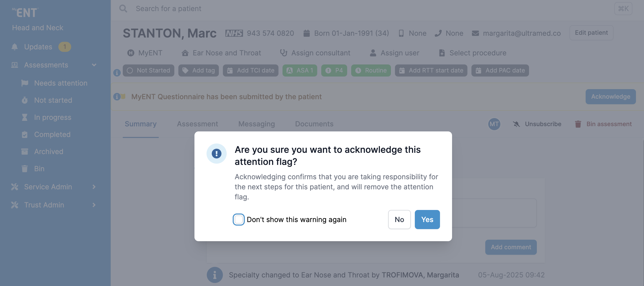Viewport: 644px width, 286px height.
Task: Open the Needs attention flag item
Action: pos(61,83)
